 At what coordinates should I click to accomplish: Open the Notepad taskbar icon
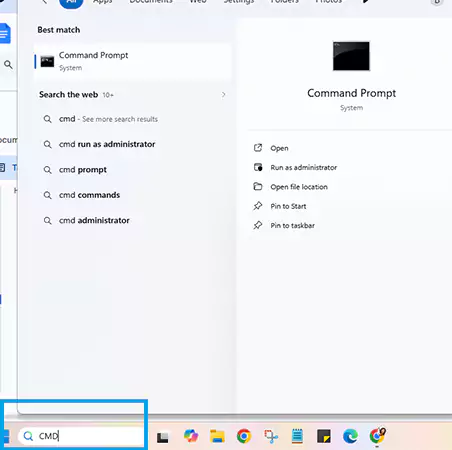297,436
